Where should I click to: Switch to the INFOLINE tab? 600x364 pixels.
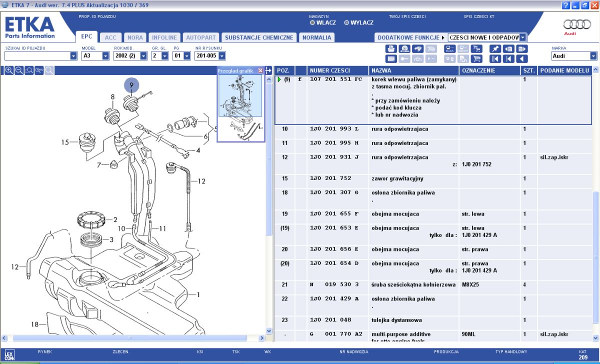tap(164, 37)
